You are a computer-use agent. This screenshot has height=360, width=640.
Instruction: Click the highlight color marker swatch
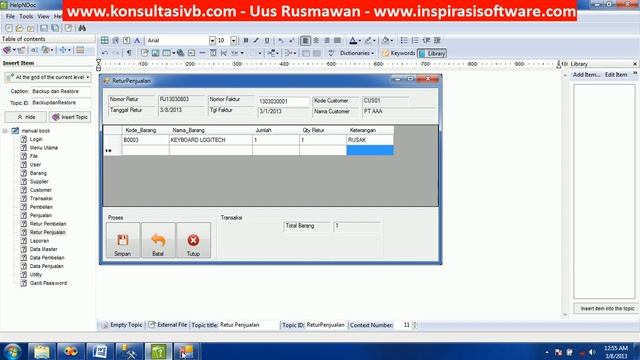[x=368, y=40]
